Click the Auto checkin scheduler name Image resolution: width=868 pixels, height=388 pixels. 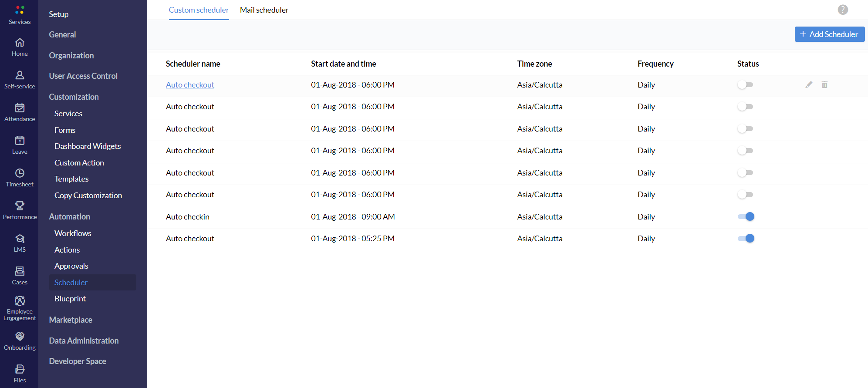[x=188, y=217]
